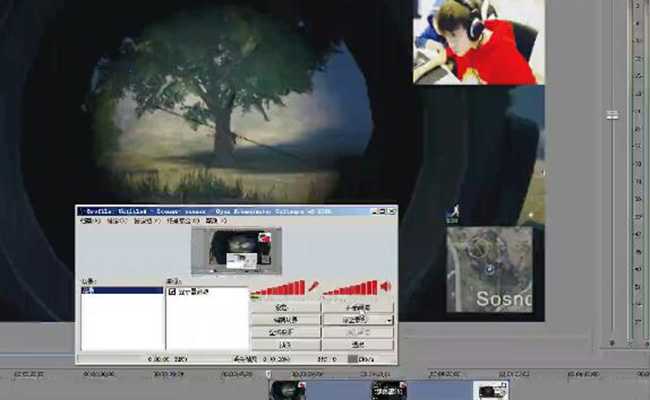Select the last clip thumbnail on timeline
Viewport: 650px width, 400px height.
point(490,390)
